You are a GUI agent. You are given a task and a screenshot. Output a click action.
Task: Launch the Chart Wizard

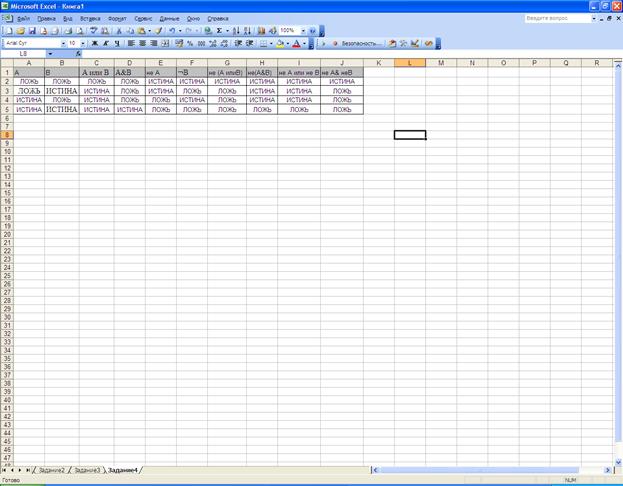tap(261, 31)
